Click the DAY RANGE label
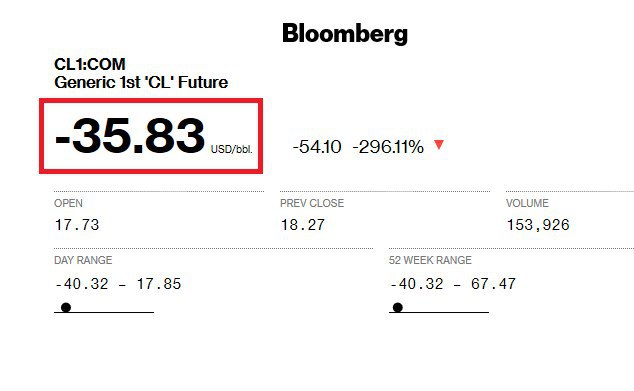This screenshot has height=391, width=634. pos(83,260)
